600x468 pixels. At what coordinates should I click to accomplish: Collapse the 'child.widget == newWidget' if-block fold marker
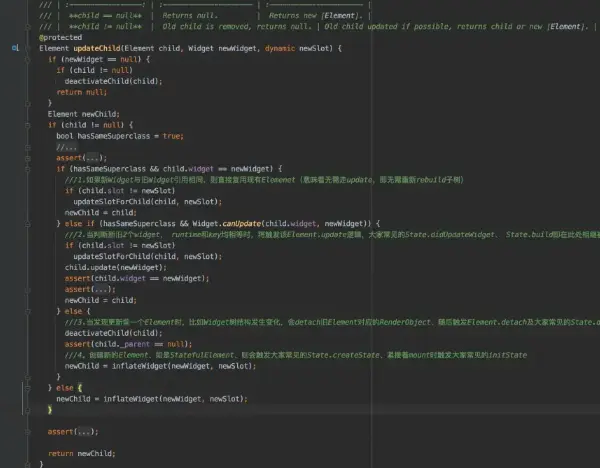point(28,169)
